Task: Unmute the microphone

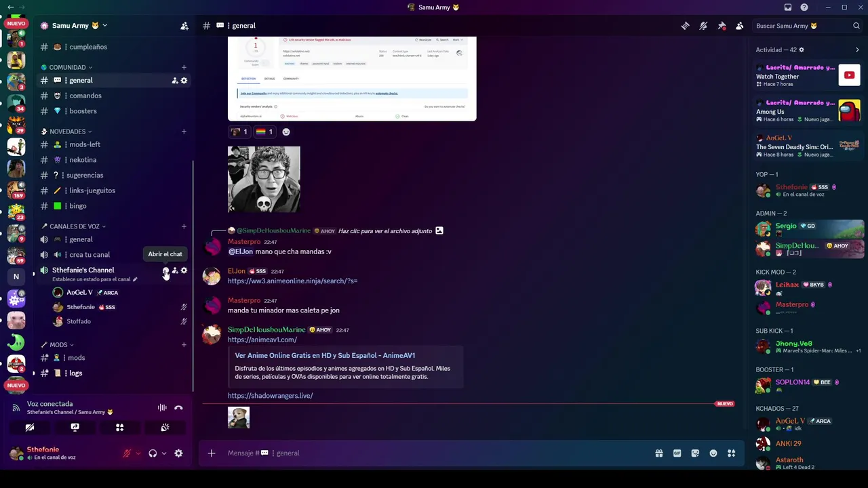Action: click(x=127, y=453)
